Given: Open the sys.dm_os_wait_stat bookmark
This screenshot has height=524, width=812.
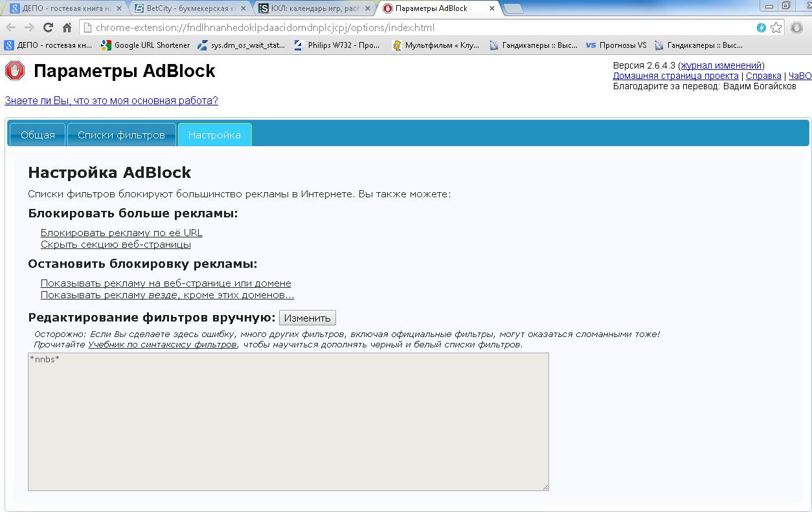Looking at the screenshot, I should coord(242,45).
